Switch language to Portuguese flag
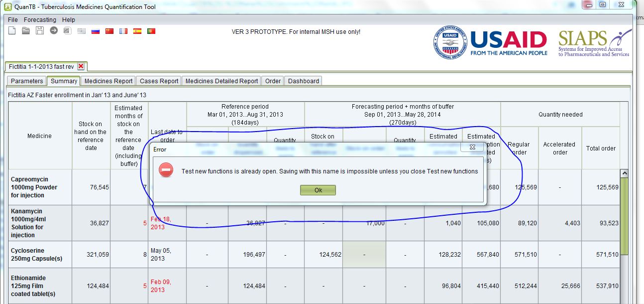Screen dimensions: 644x304 [151, 31]
